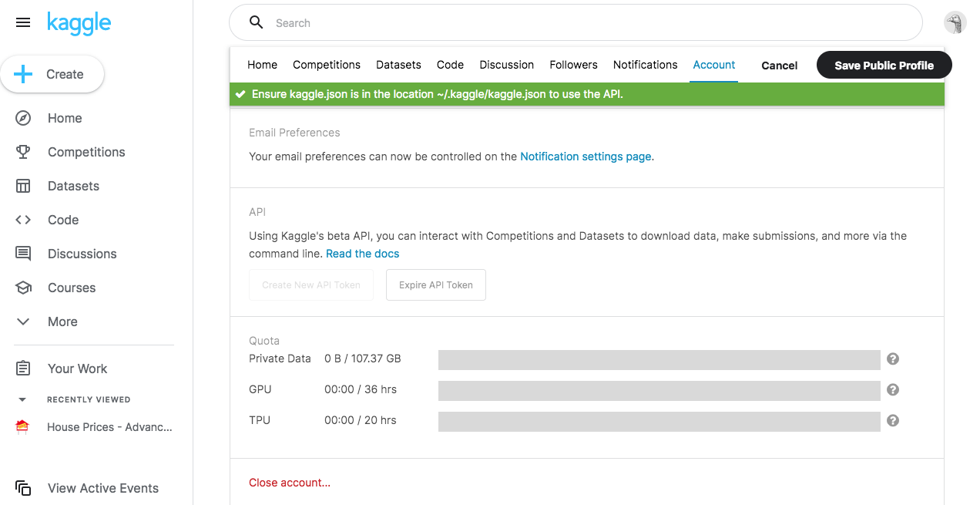This screenshot has height=505, width=980.
Task: Click the TPU quota usage bar
Action: (659, 421)
